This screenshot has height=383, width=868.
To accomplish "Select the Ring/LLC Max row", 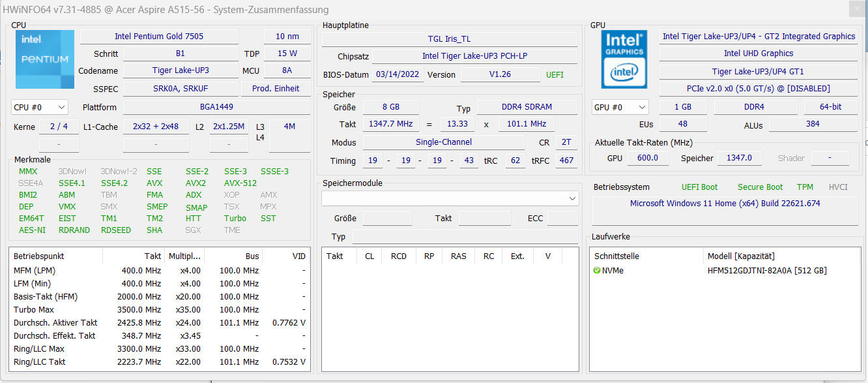I will 160,349.
